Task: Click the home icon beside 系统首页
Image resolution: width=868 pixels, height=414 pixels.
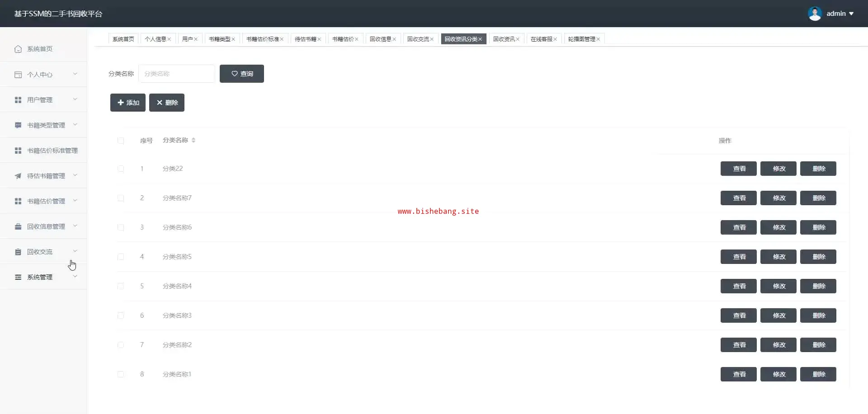Action: tap(18, 49)
